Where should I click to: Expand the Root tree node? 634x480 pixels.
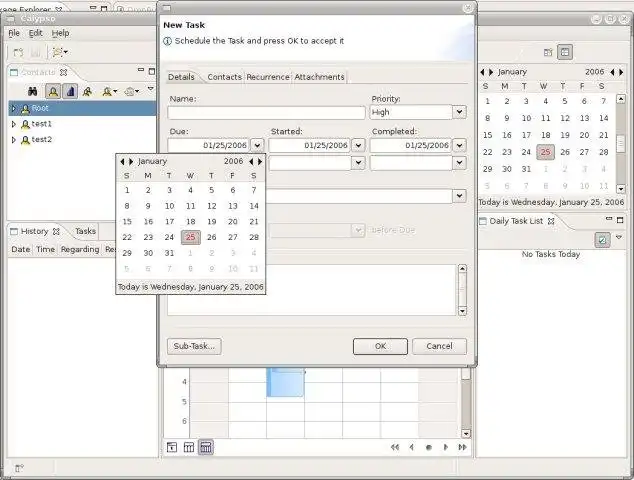click(14, 108)
